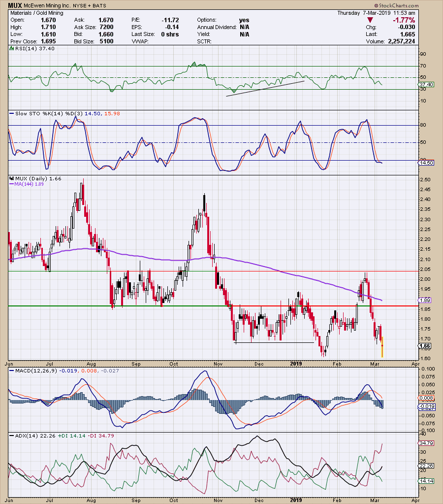Click the Slow STO %K(14) %D(3) title
Viewport: 443px width, 504px height.
[x=49, y=113]
